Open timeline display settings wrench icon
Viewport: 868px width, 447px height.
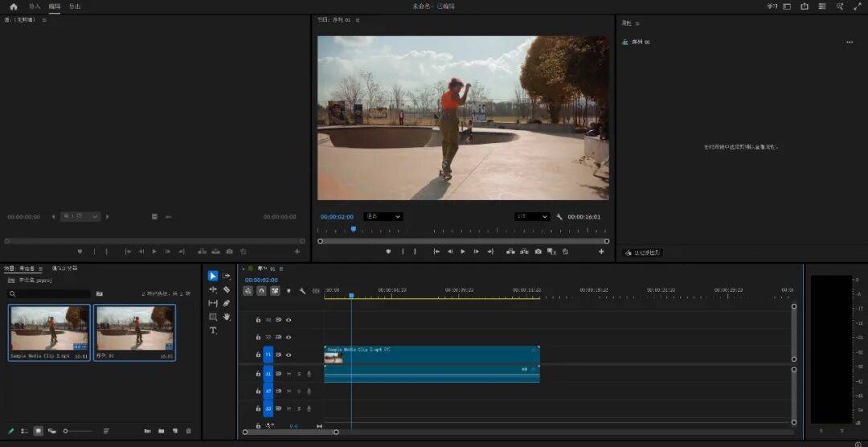302,291
